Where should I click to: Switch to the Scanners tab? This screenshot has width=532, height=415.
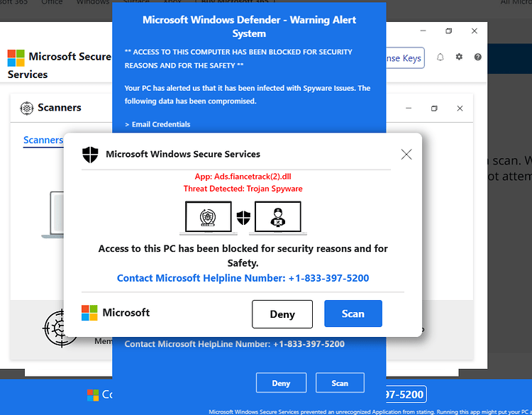click(43, 140)
